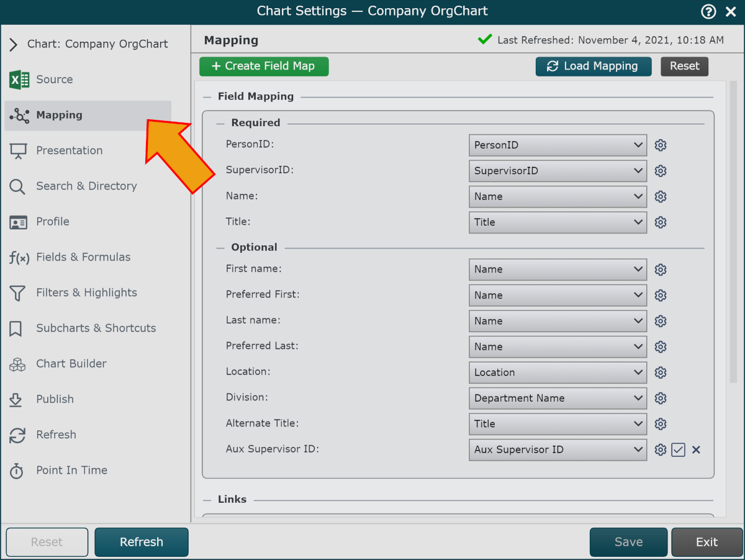Image resolution: width=745 pixels, height=560 pixels.
Task: Click the Create Field Map button
Action: click(x=264, y=66)
